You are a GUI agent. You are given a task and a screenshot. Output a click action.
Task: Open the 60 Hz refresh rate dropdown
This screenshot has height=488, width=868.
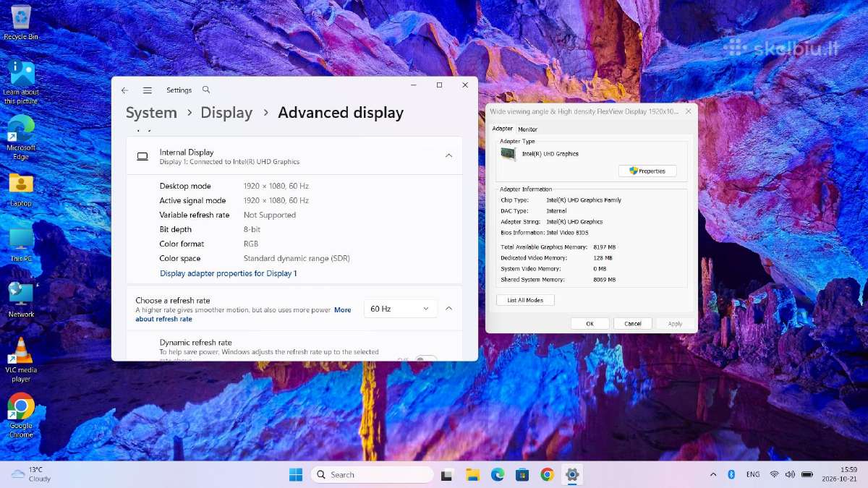point(401,309)
